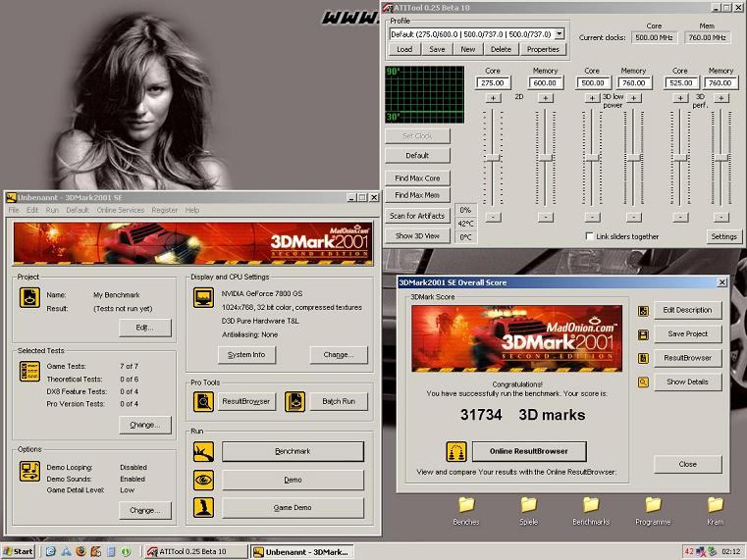Click the Show Details magnifier icon

pyautogui.click(x=643, y=382)
